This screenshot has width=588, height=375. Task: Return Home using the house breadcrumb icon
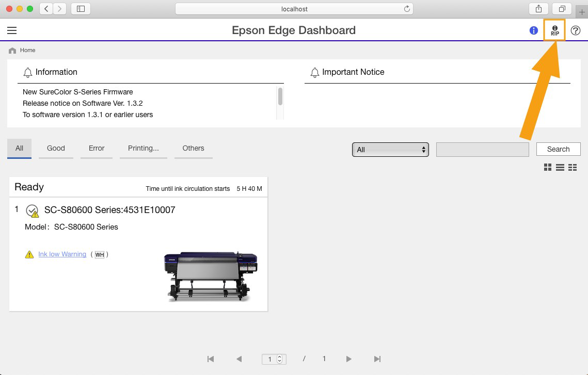12,50
